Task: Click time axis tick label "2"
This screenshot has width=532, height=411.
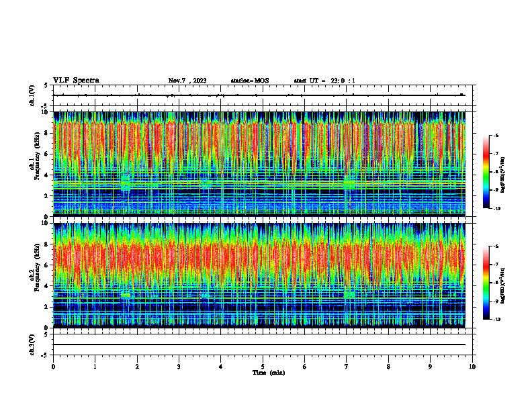Action: pos(137,367)
